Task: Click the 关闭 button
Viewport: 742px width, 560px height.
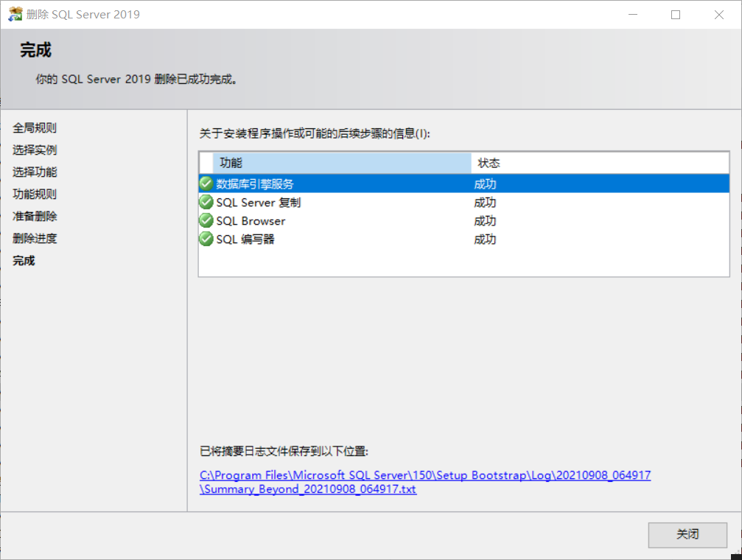Action: coord(687,535)
